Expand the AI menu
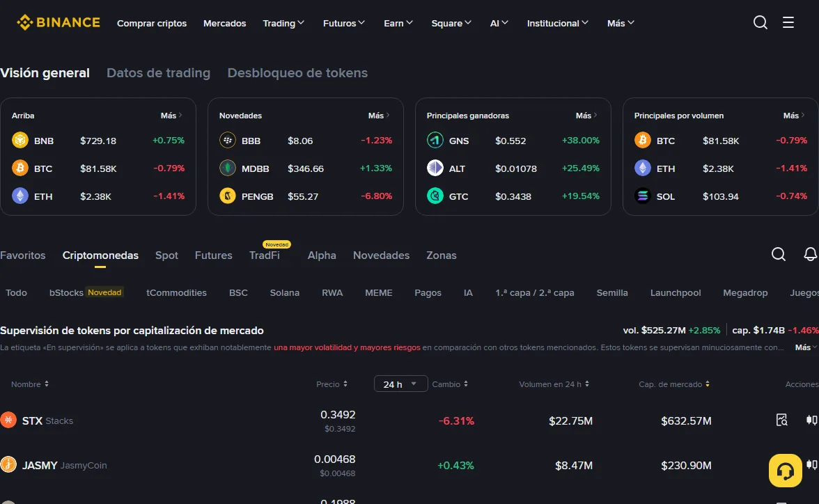This screenshot has height=504, width=819. [499, 23]
